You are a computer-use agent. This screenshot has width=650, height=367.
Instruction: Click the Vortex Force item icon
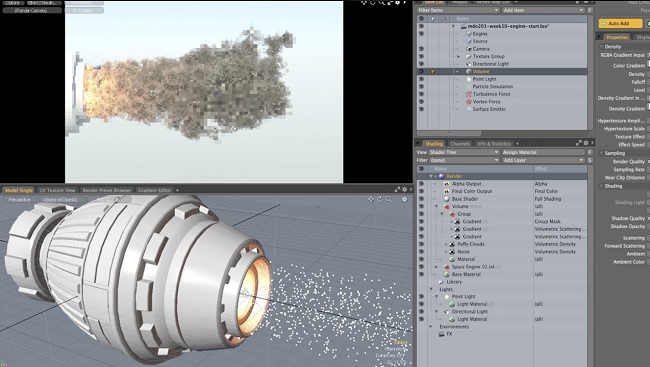pyautogui.click(x=469, y=102)
